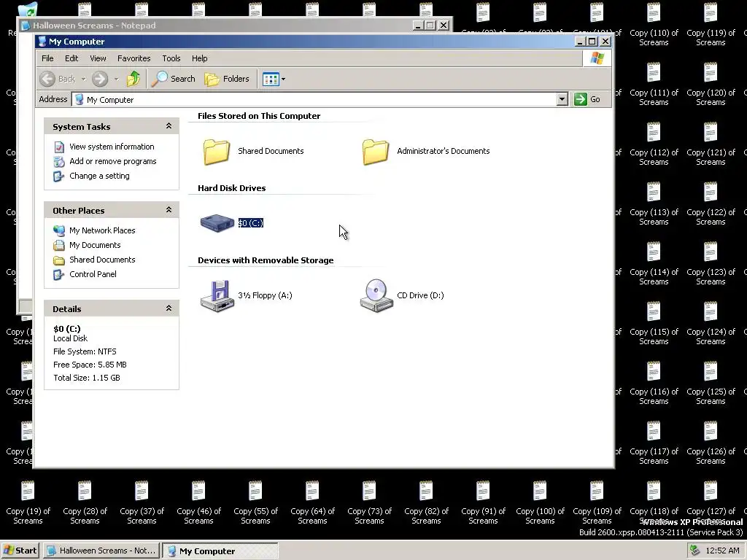Click the Back navigation arrow icon
This screenshot has width=747, height=560.
tap(47, 79)
